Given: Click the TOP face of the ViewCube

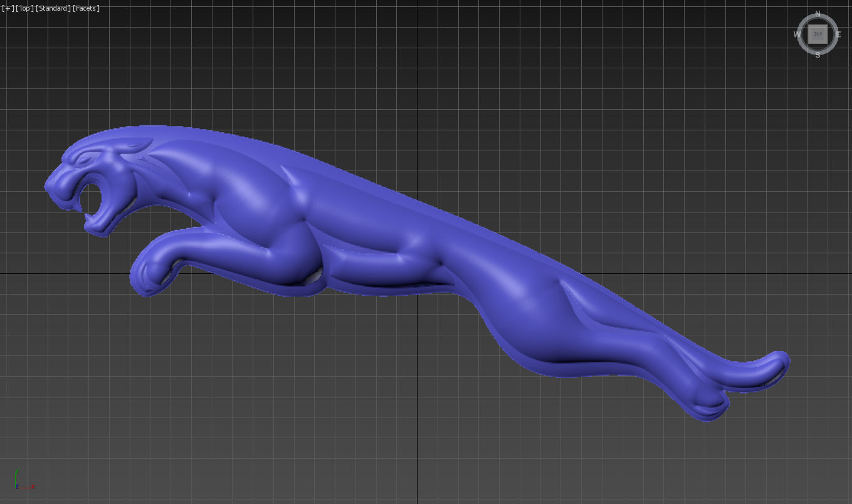Looking at the screenshot, I should (x=818, y=34).
